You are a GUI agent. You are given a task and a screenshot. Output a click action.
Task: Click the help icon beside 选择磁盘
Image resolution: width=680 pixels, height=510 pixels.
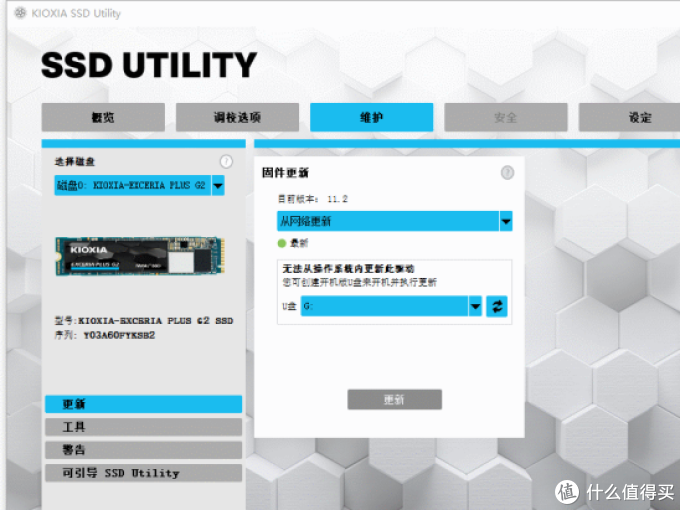226,162
